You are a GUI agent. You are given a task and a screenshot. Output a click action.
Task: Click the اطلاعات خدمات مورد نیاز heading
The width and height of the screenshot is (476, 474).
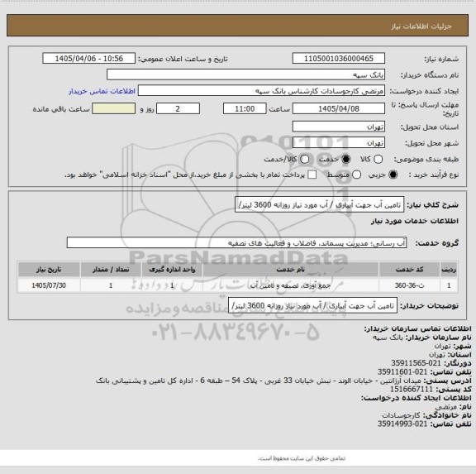415,221
